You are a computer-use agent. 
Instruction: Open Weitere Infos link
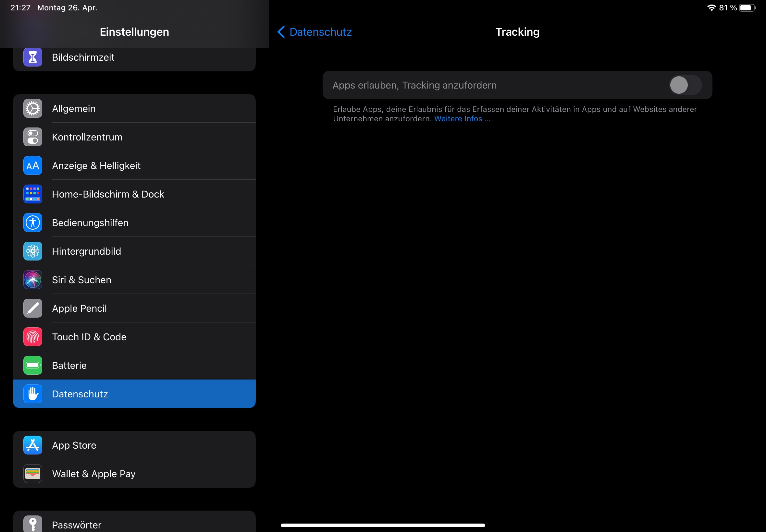(462, 119)
